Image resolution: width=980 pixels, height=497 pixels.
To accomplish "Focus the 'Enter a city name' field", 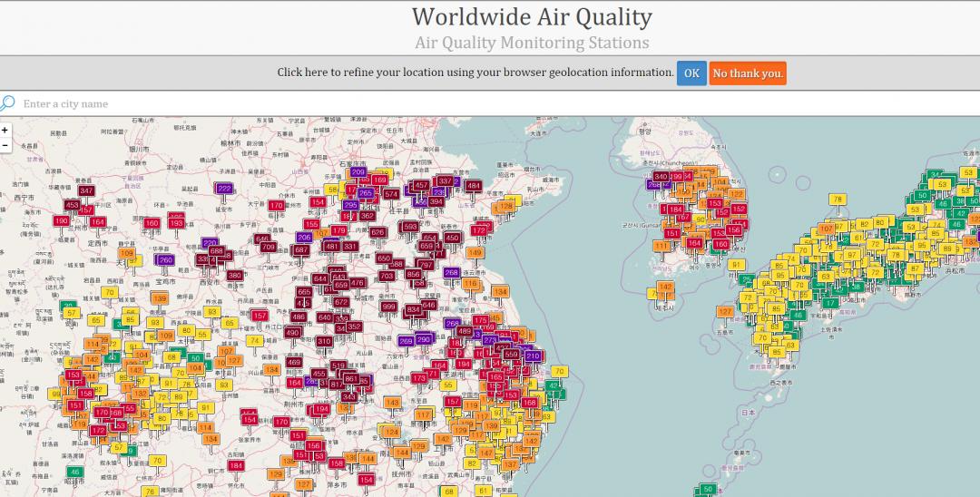I will [272, 103].
